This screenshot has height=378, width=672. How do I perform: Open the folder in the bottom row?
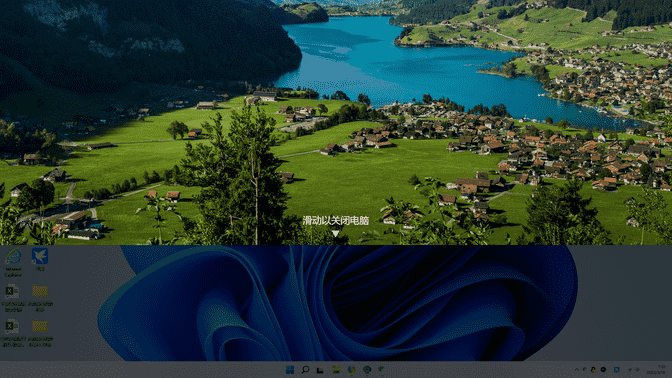click(x=40, y=333)
